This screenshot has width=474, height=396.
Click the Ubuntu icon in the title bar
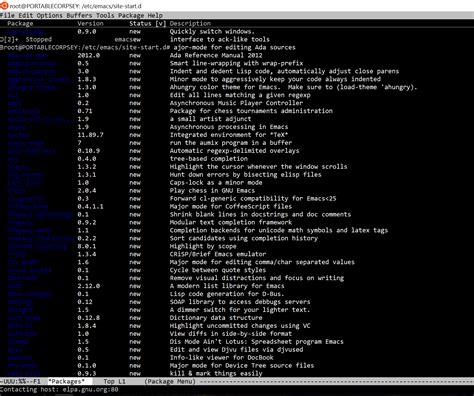[x=4, y=5]
